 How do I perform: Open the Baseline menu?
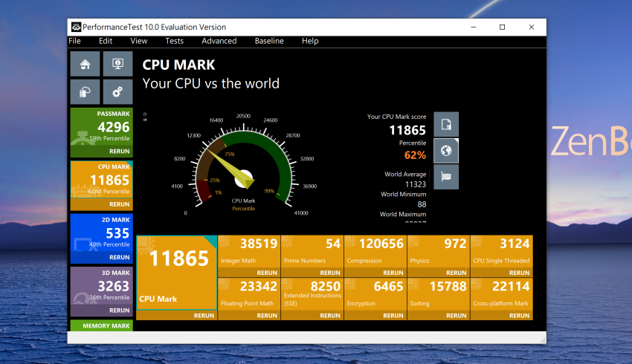coord(269,41)
